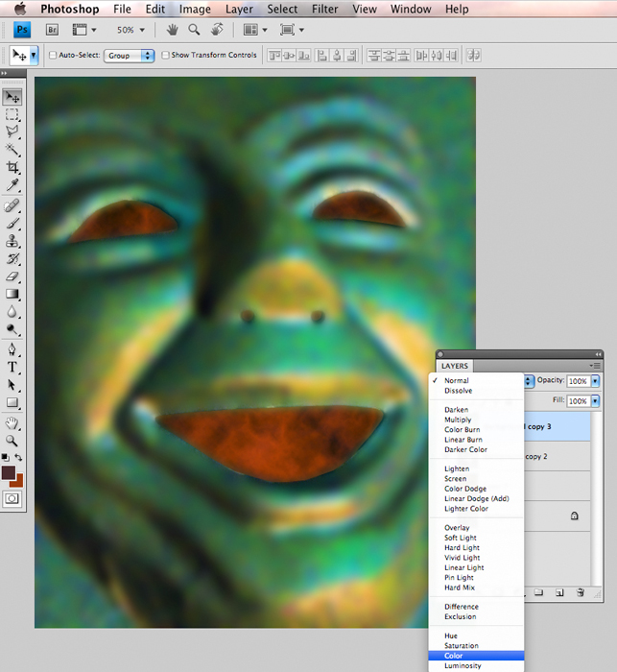Create a new layer
Image resolution: width=617 pixels, height=672 pixels.
tap(559, 592)
